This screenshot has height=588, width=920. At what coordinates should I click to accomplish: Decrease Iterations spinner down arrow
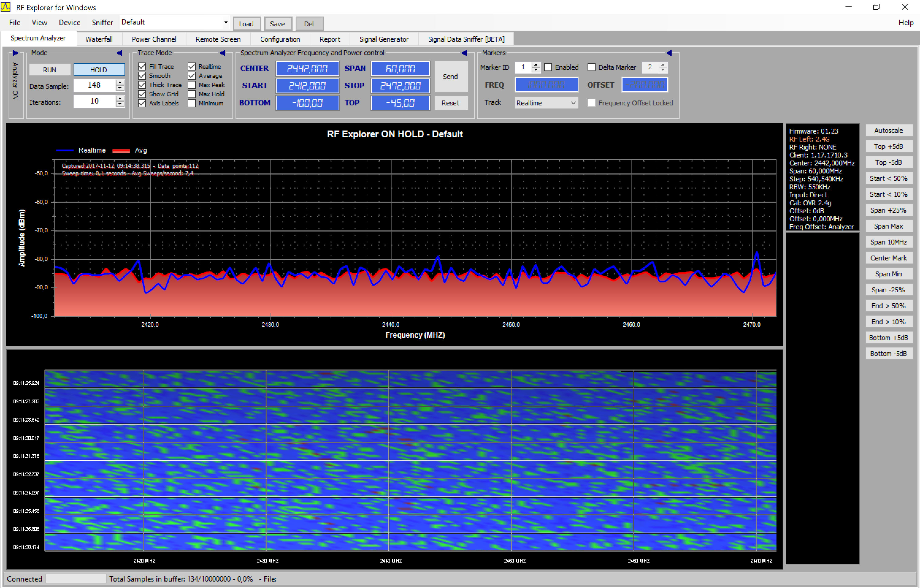click(120, 104)
